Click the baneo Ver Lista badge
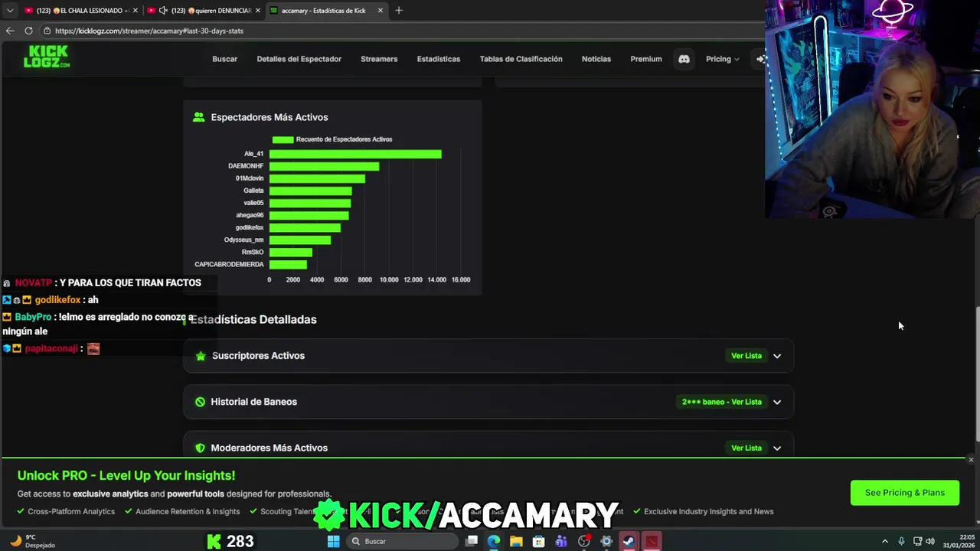Image resolution: width=980 pixels, height=551 pixels. (721, 402)
